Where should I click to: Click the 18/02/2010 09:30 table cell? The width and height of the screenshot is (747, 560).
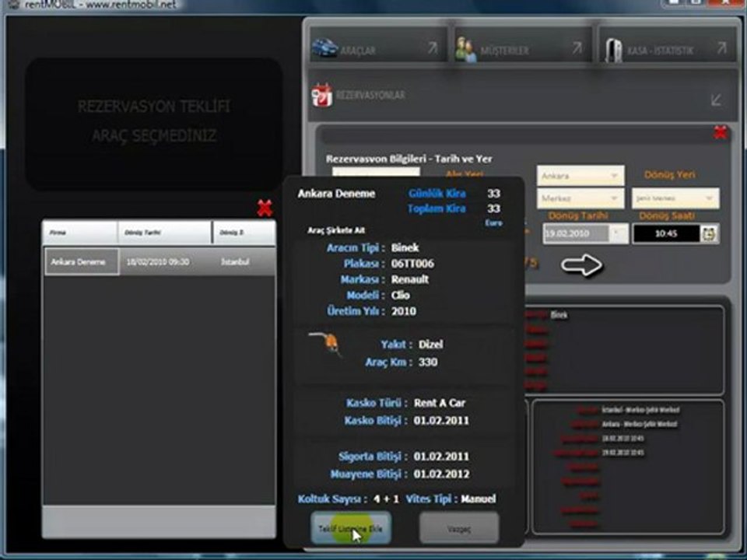coord(158,262)
